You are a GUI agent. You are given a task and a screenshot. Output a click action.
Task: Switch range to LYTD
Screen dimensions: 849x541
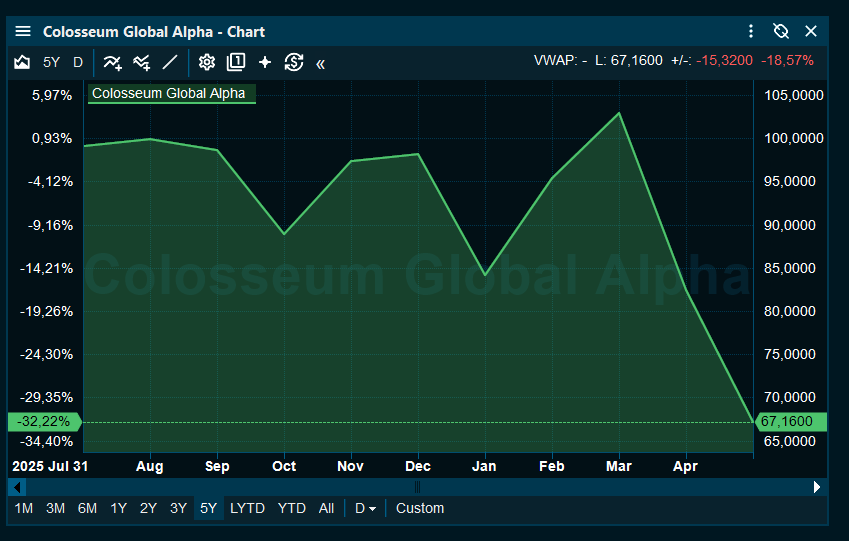pyautogui.click(x=247, y=509)
